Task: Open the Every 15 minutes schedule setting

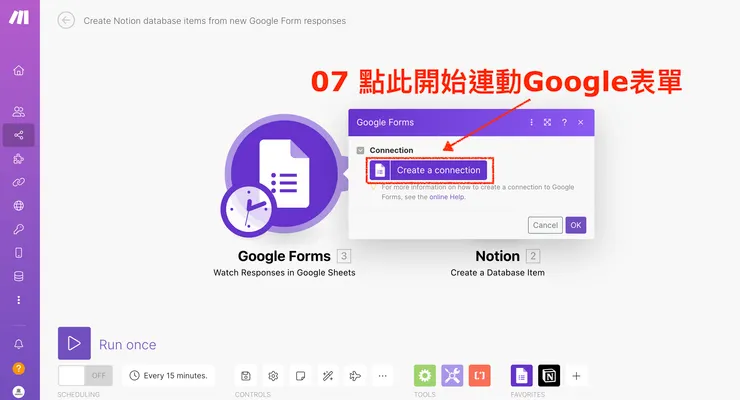Action: [168, 375]
